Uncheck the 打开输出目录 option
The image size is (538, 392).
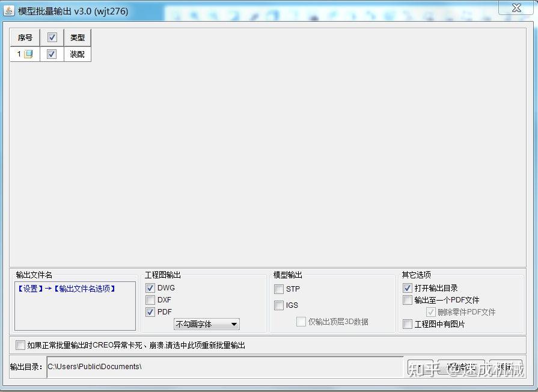[x=408, y=288]
